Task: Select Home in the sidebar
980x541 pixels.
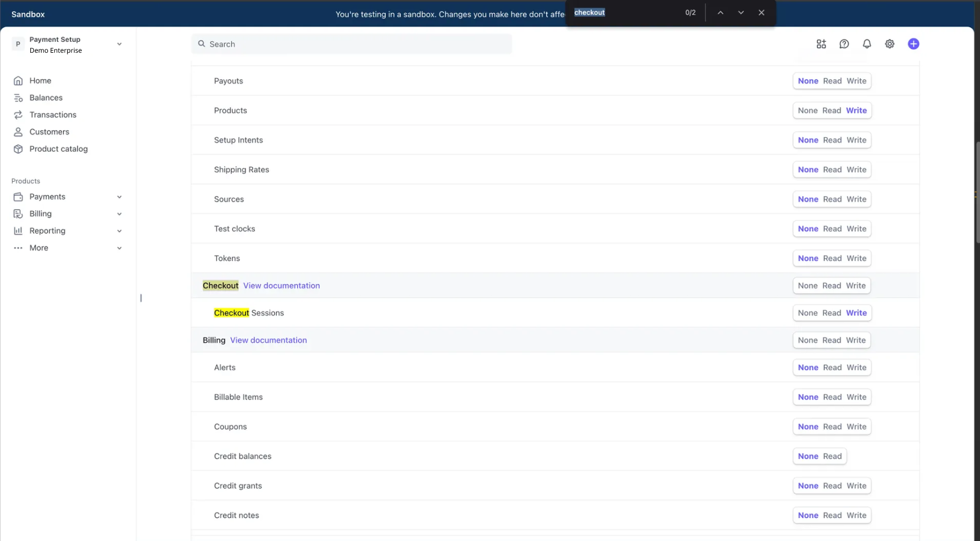Action: point(40,80)
